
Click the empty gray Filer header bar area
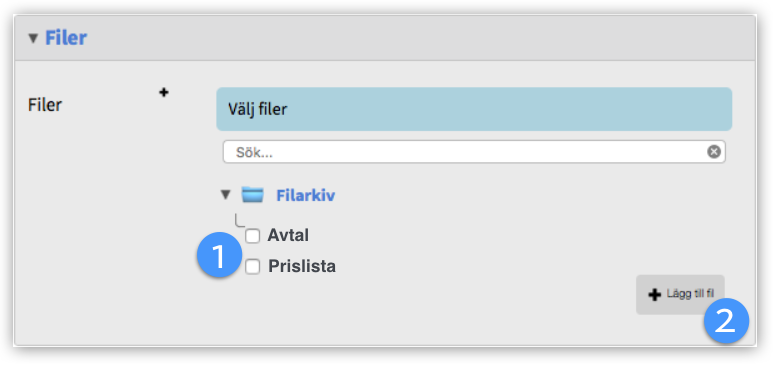point(421,38)
